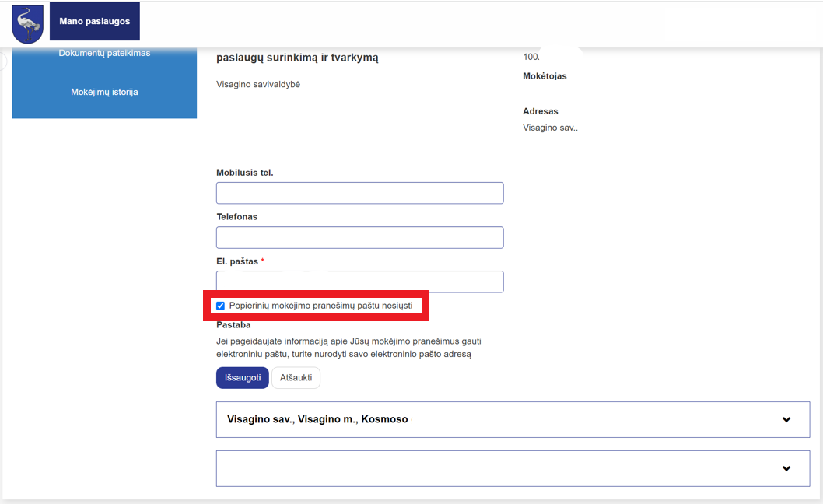Click the Išsaugoti button
Viewport: 823px width, 504px height.
coord(243,377)
